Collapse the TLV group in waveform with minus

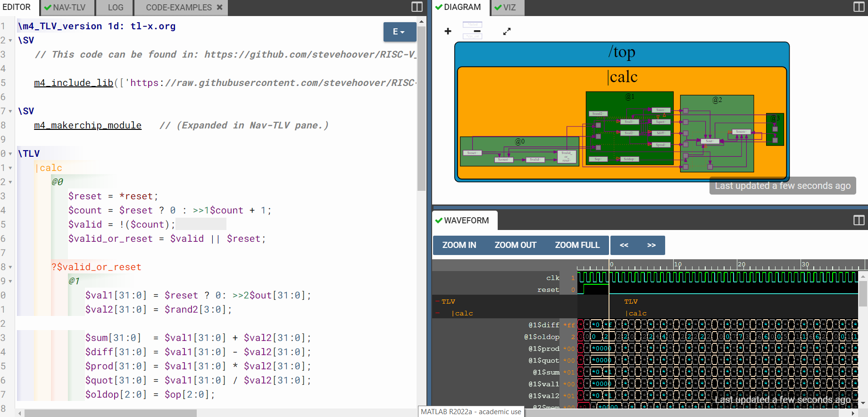pyautogui.click(x=437, y=301)
